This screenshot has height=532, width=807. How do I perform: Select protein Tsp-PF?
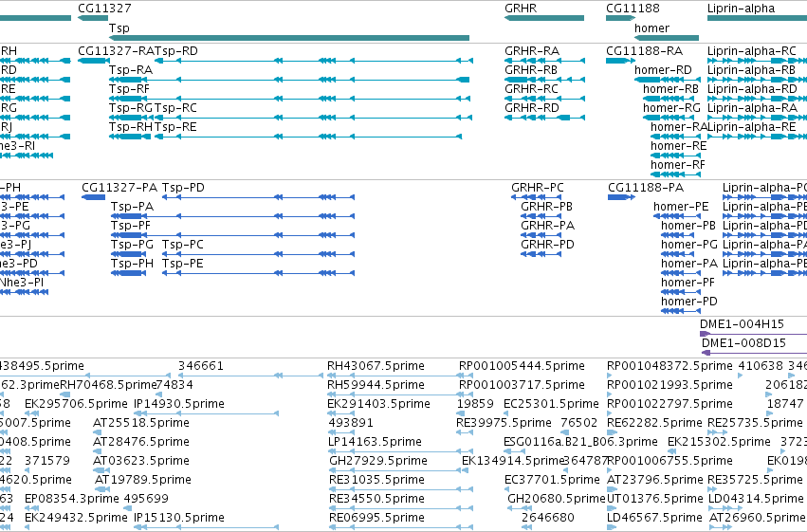click(131, 226)
